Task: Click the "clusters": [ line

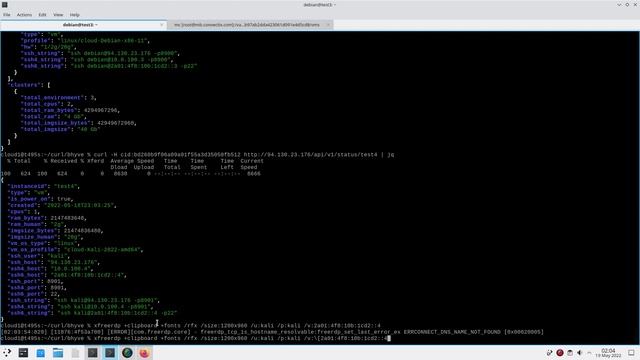Action: 29,85
